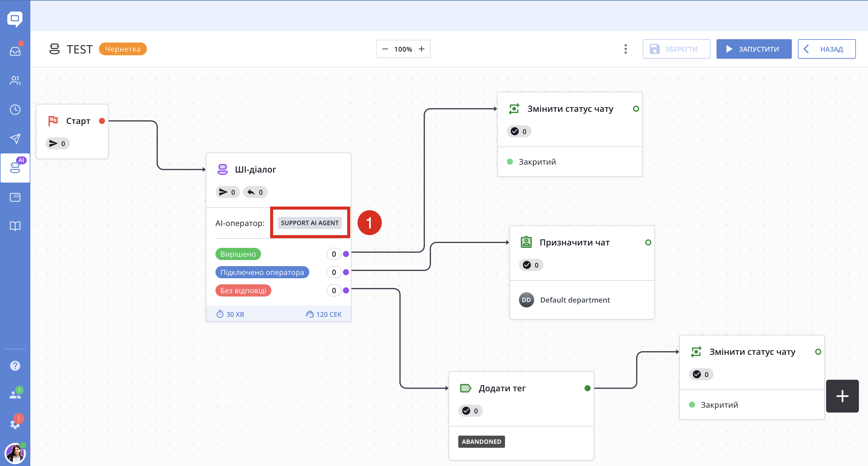The image size is (868, 466).
Task: Click check counter on bottom Змінити статус чату
Action: (x=701, y=374)
